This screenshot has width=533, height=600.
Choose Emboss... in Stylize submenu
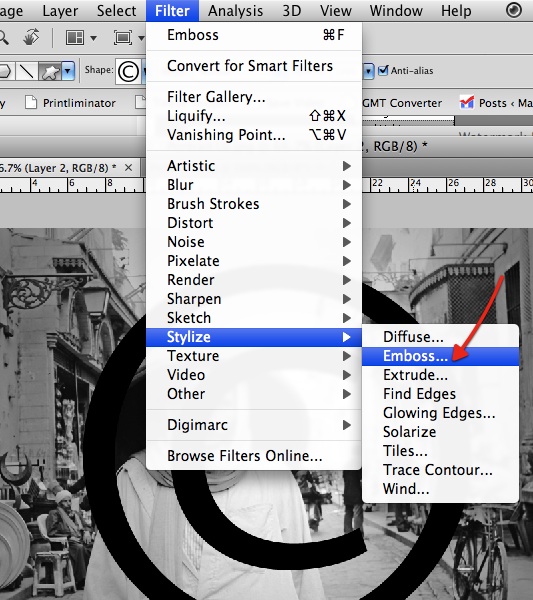(440, 356)
